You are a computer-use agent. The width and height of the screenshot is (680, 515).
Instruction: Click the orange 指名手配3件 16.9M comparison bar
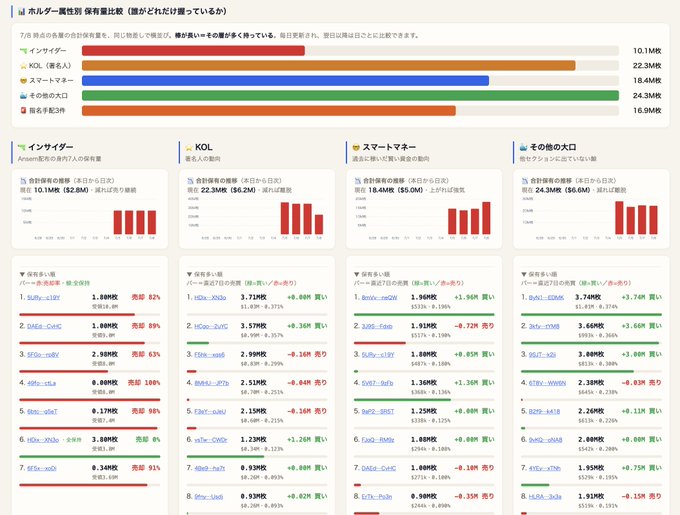click(269, 111)
